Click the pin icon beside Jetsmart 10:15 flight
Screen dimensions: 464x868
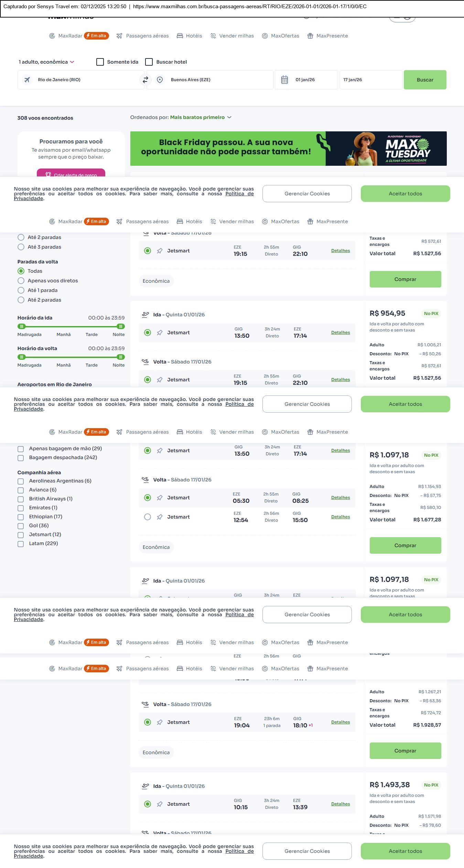point(160,804)
